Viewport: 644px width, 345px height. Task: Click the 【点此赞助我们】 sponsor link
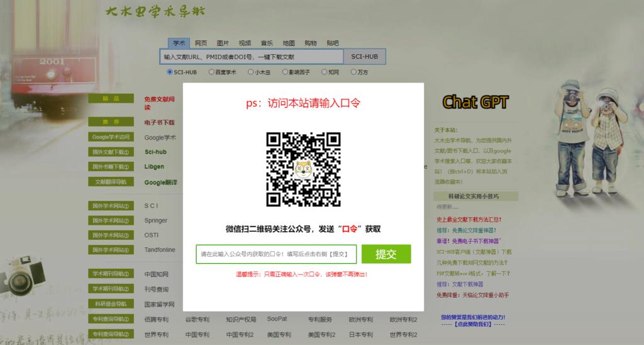tap(473, 324)
